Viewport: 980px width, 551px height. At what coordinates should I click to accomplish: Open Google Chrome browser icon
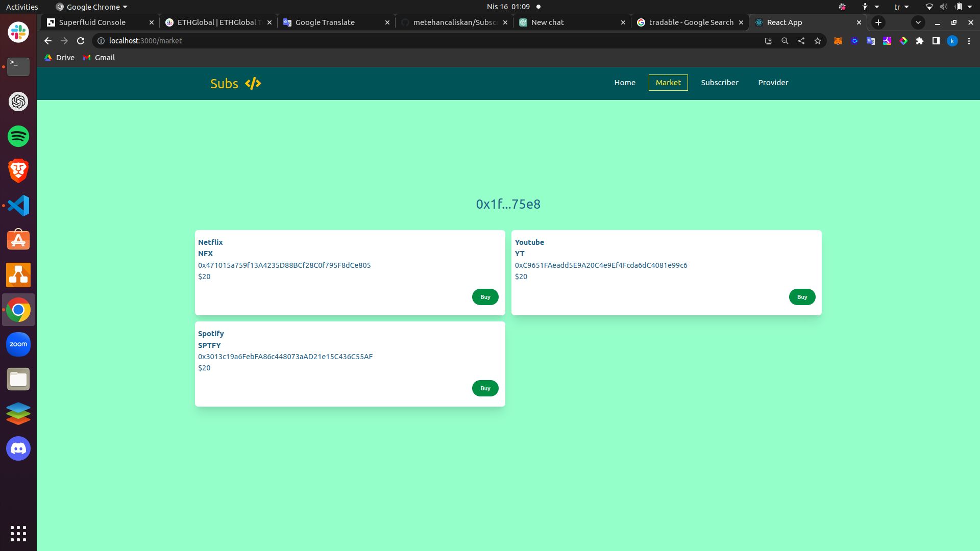pos(18,310)
